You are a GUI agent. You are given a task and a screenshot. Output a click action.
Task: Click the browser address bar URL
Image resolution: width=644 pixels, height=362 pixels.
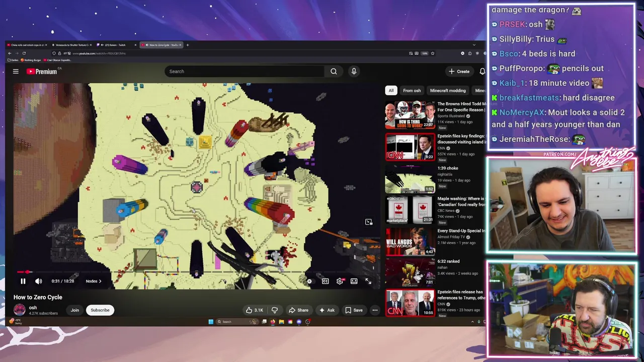point(99,53)
